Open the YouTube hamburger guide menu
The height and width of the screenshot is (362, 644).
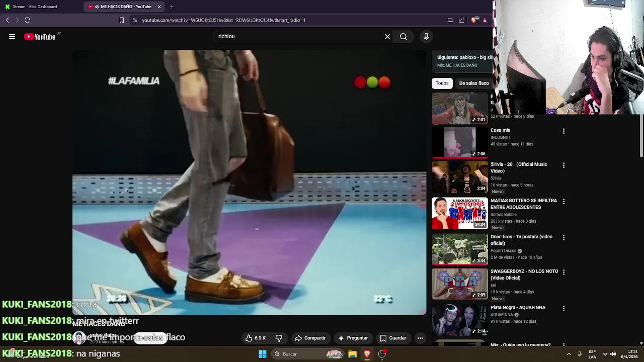(x=12, y=37)
